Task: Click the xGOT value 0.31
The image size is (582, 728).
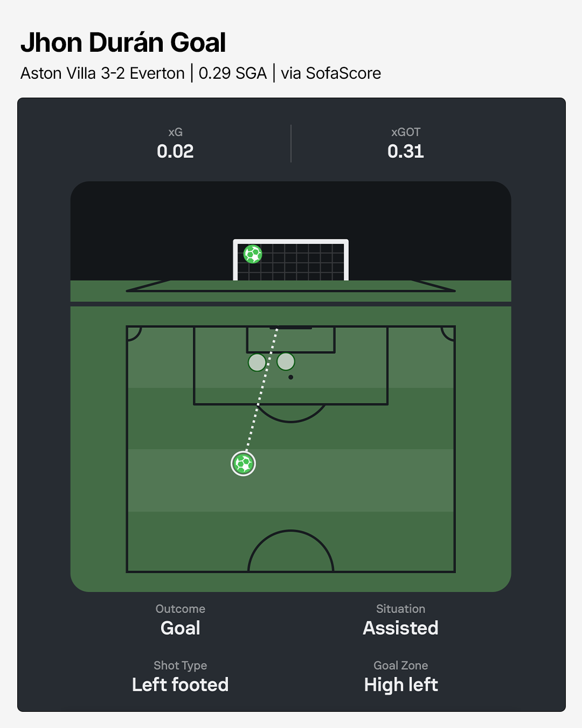Action: point(405,152)
